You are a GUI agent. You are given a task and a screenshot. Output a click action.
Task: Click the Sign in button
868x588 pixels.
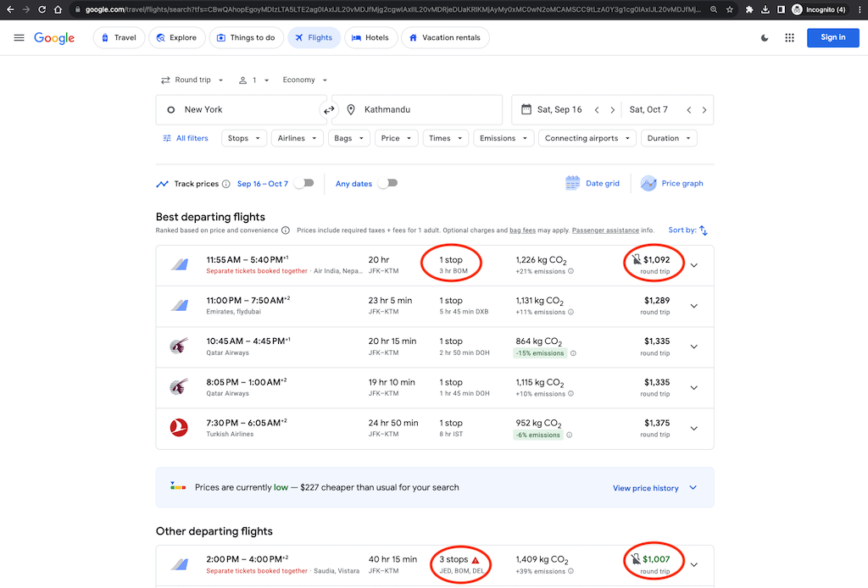click(x=832, y=37)
